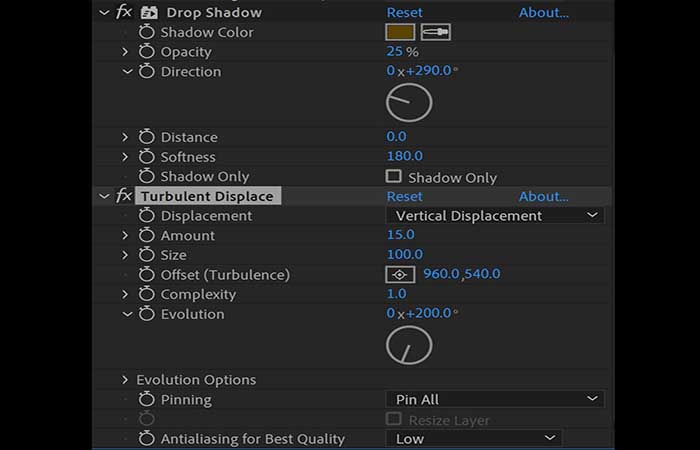The height and width of the screenshot is (450, 700).
Task: Click the Amount value 15.0
Action: [x=400, y=234]
